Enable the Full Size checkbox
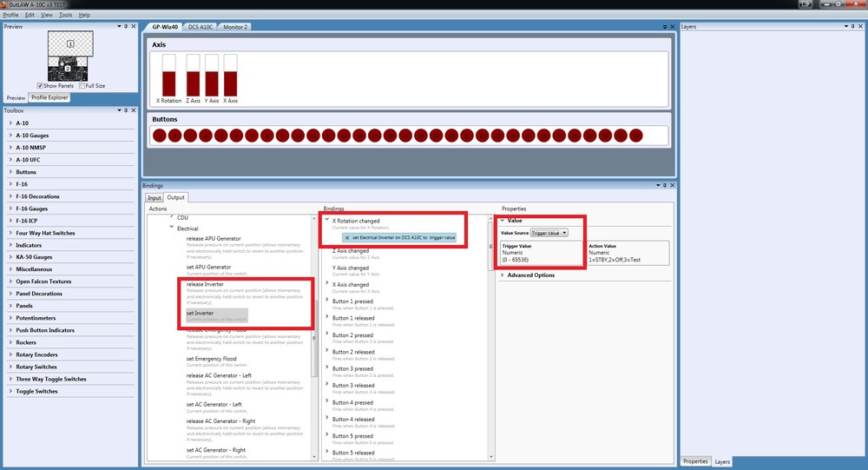This screenshot has width=868, height=470. coord(82,86)
